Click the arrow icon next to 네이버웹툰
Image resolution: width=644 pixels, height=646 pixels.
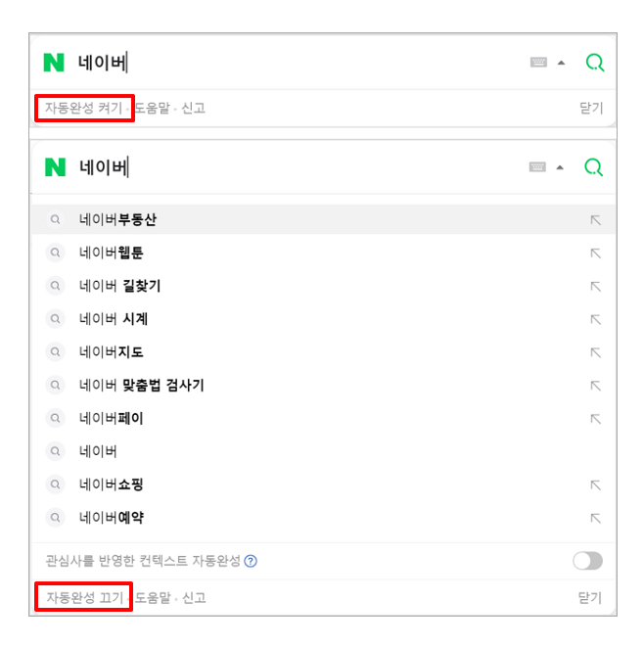coord(595,253)
